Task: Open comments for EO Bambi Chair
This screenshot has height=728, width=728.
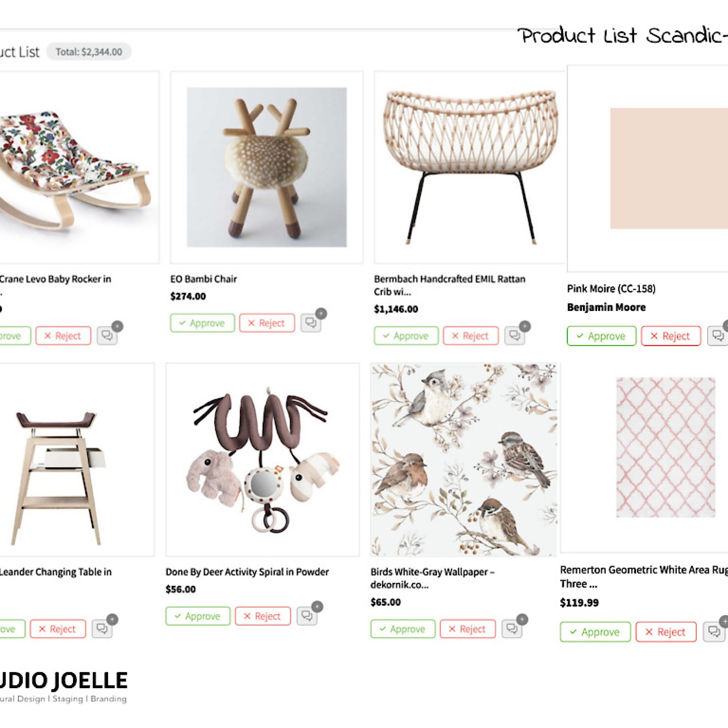Action: [x=311, y=323]
